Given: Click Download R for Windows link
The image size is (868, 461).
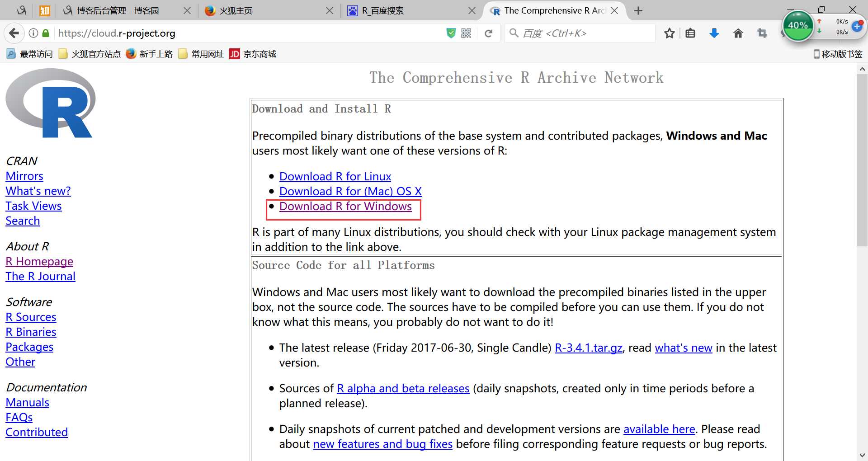Looking at the screenshot, I should [345, 206].
